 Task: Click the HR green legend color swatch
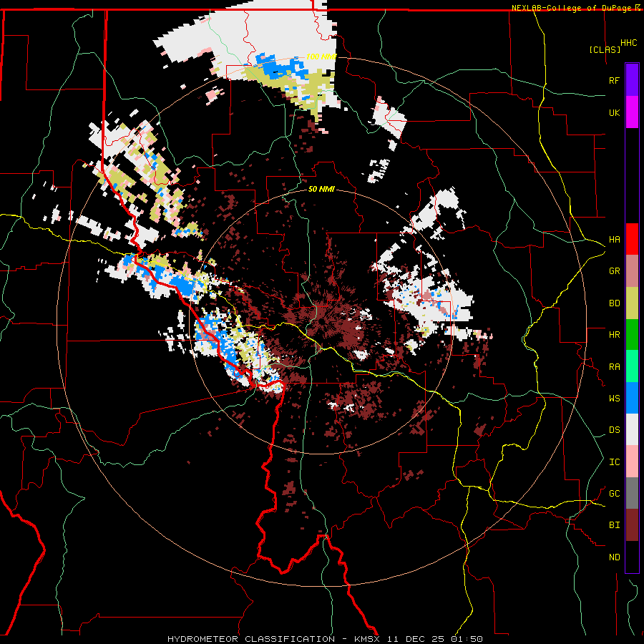point(632,335)
